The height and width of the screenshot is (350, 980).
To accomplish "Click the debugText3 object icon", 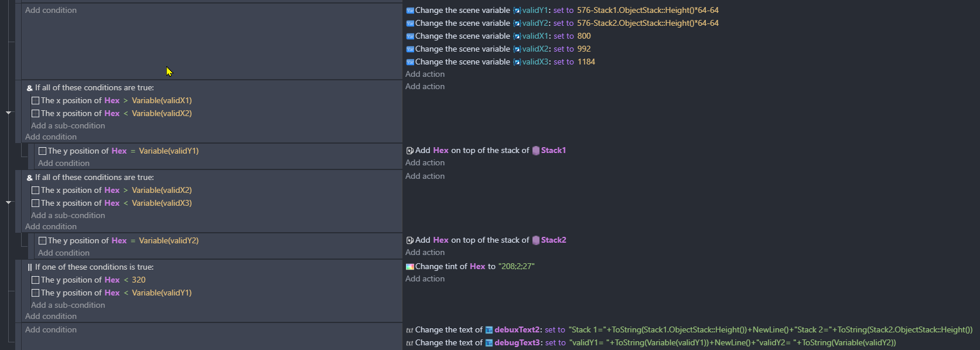I will 489,343.
